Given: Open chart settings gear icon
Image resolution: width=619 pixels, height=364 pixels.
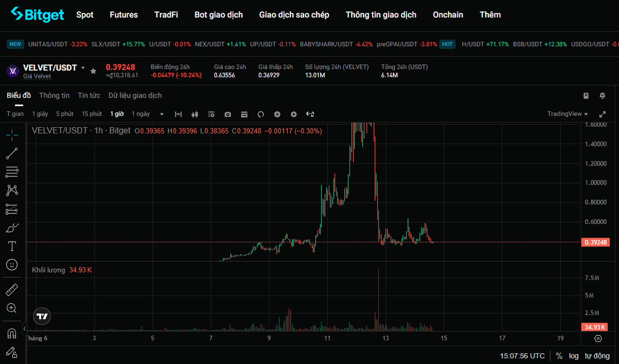Looking at the screenshot, I should 294,114.
